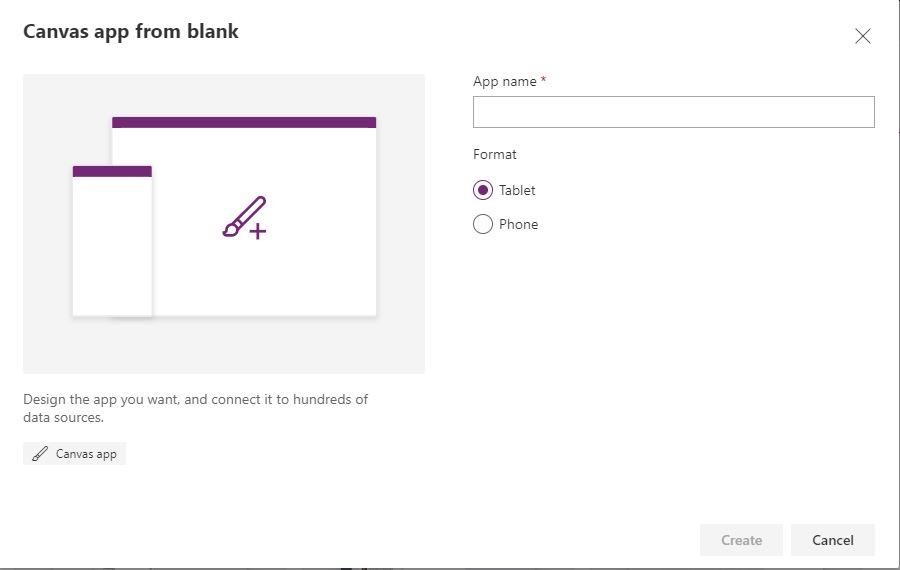The image size is (900, 570).
Task: Cancel the new canvas app dialog
Action: [833, 540]
